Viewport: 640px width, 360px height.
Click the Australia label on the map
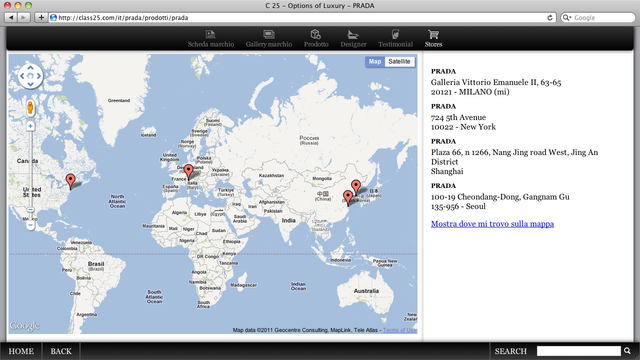(x=366, y=291)
